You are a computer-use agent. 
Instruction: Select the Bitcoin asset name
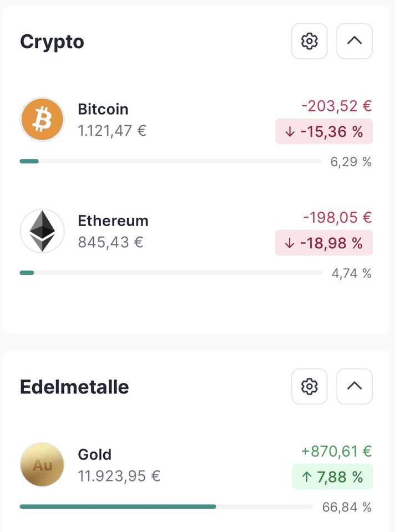[103, 109]
